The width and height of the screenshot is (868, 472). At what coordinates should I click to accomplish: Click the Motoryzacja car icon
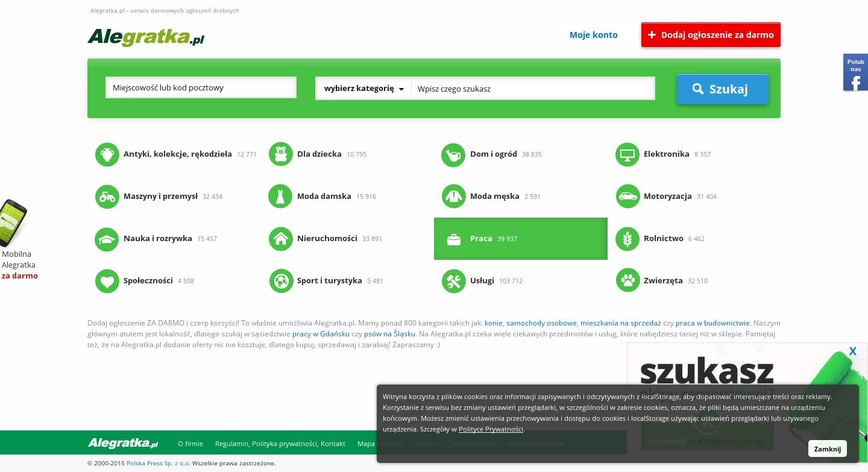pyautogui.click(x=627, y=197)
